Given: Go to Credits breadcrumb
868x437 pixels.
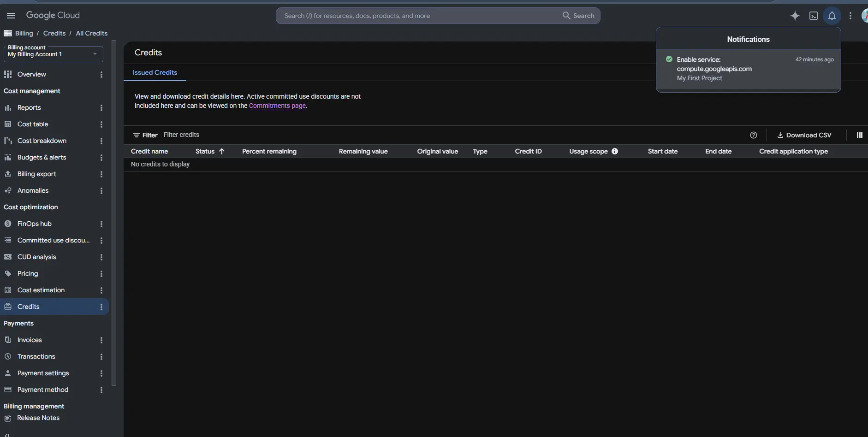Looking at the screenshot, I should (54, 33).
